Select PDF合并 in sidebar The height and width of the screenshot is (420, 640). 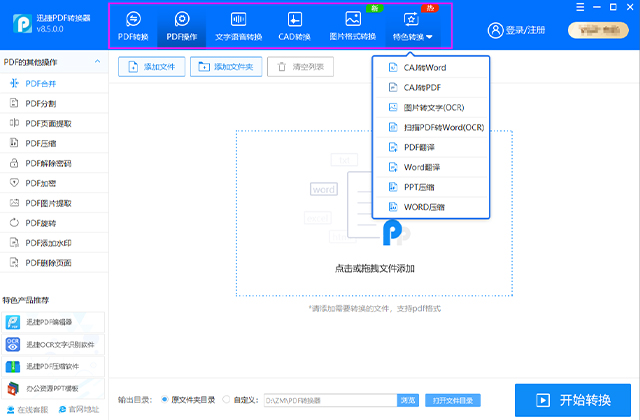[x=54, y=84]
